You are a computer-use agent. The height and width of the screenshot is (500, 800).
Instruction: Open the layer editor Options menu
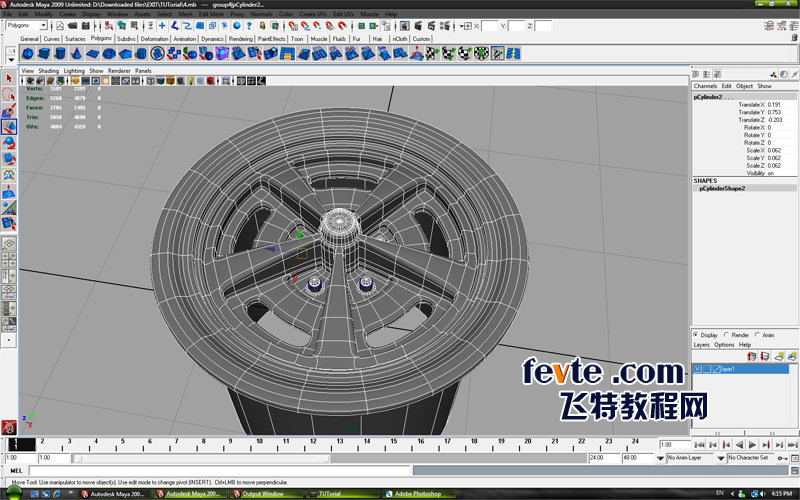pos(724,345)
